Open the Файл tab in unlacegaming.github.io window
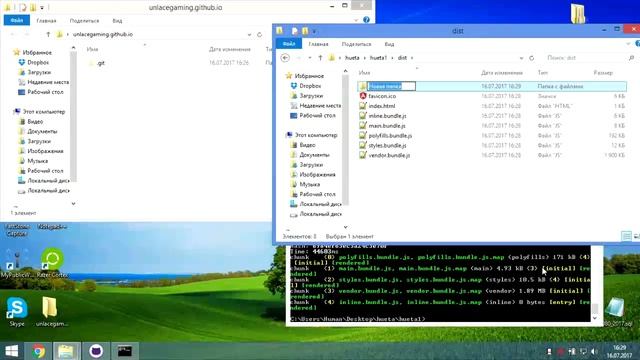Screen dimensions: 640x360 (x=17, y=20)
